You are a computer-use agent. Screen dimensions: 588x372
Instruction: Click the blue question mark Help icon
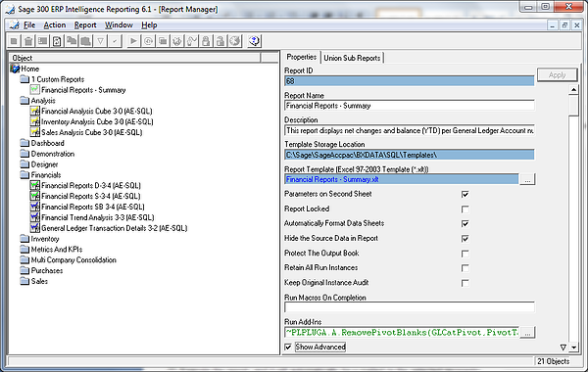[x=254, y=41]
